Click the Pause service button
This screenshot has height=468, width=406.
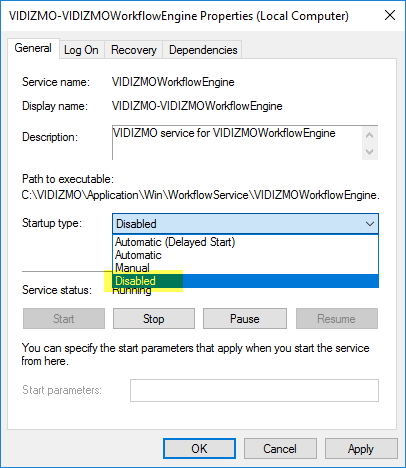point(245,319)
